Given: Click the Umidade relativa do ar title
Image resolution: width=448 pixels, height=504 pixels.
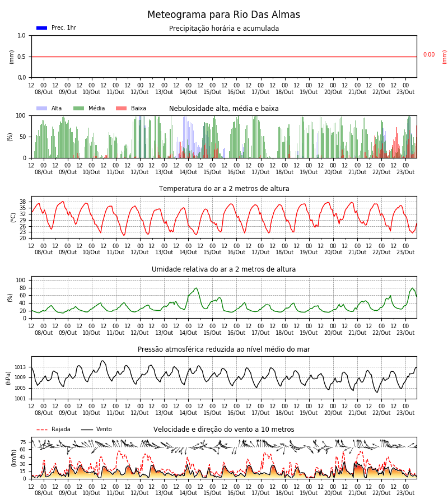Looking at the screenshot, I should point(223,269).
